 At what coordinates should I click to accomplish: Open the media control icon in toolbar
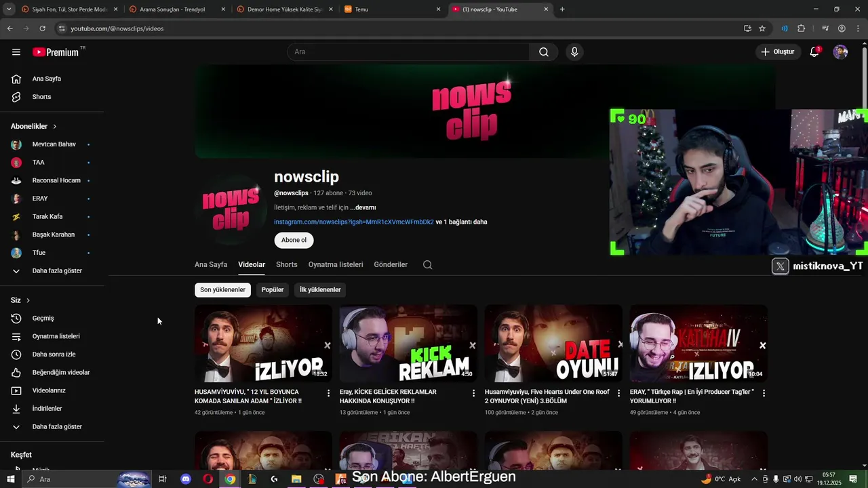825,28
